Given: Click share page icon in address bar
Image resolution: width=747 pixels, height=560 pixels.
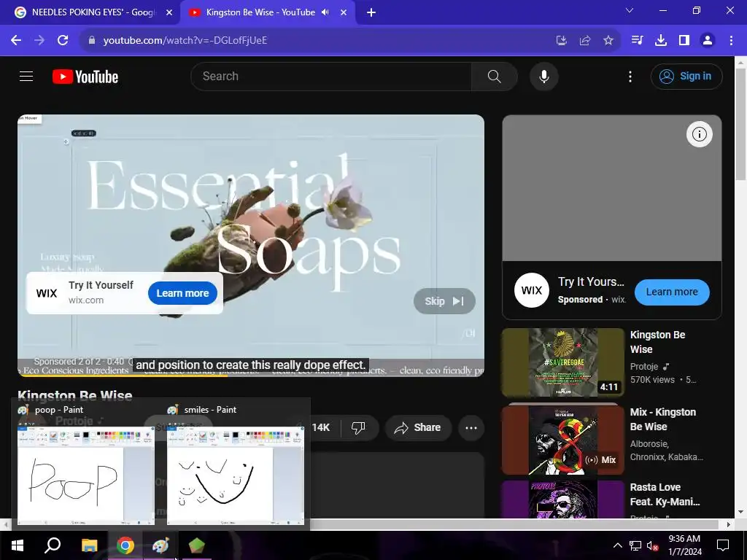Looking at the screenshot, I should pyautogui.click(x=585, y=41).
